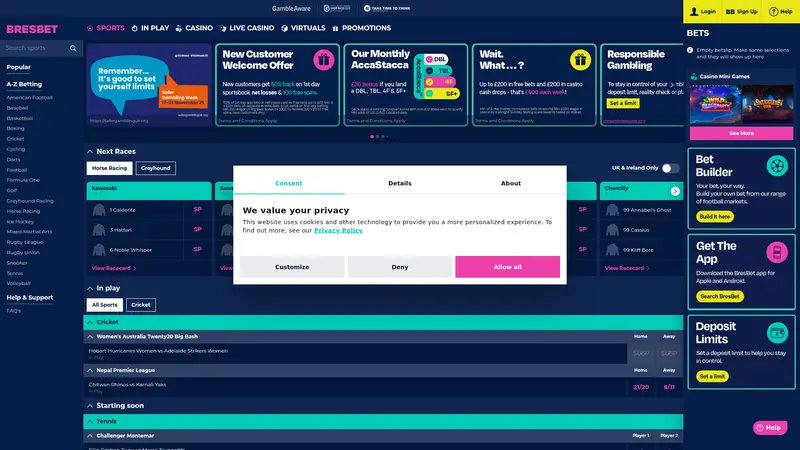
Task: Open the Virtuals navigation item
Action: pos(303,28)
